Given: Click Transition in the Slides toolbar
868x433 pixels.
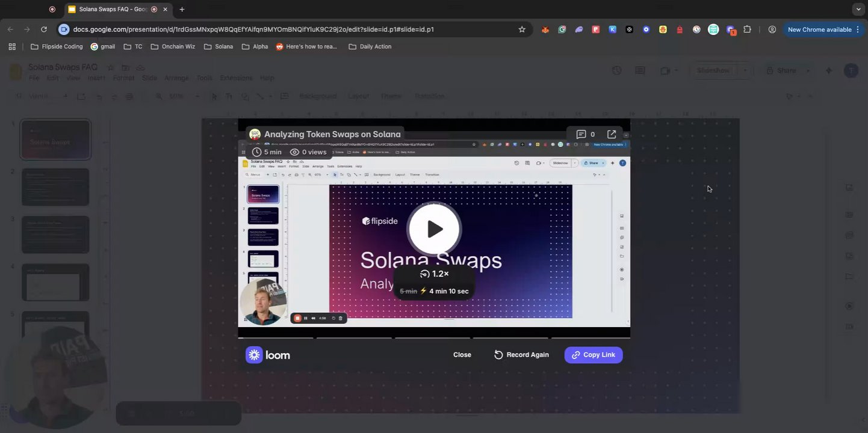Looking at the screenshot, I should tap(429, 96).
